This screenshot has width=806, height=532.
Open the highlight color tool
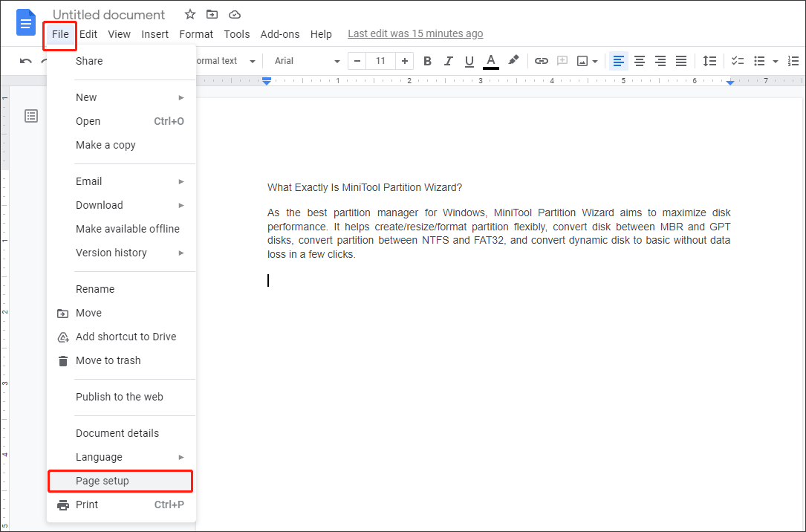coord(513,61)
